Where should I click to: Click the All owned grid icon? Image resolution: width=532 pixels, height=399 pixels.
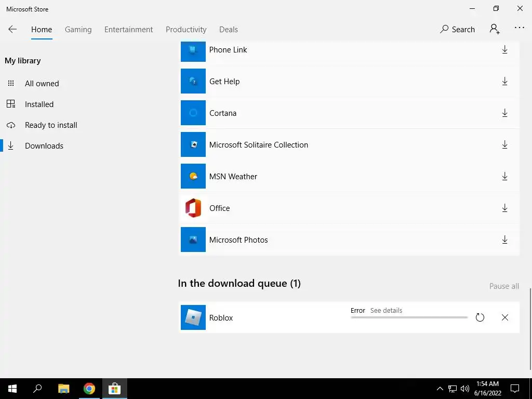click(x=11, y=83)
